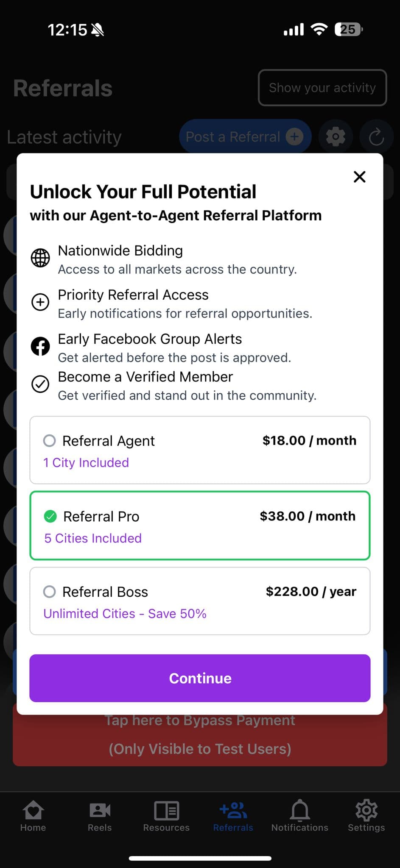Screen dimensions: 400x868
Task: Click the globe icon beside Nationwide Bidding
Action: pyautogui.click(x=40, y=258)
